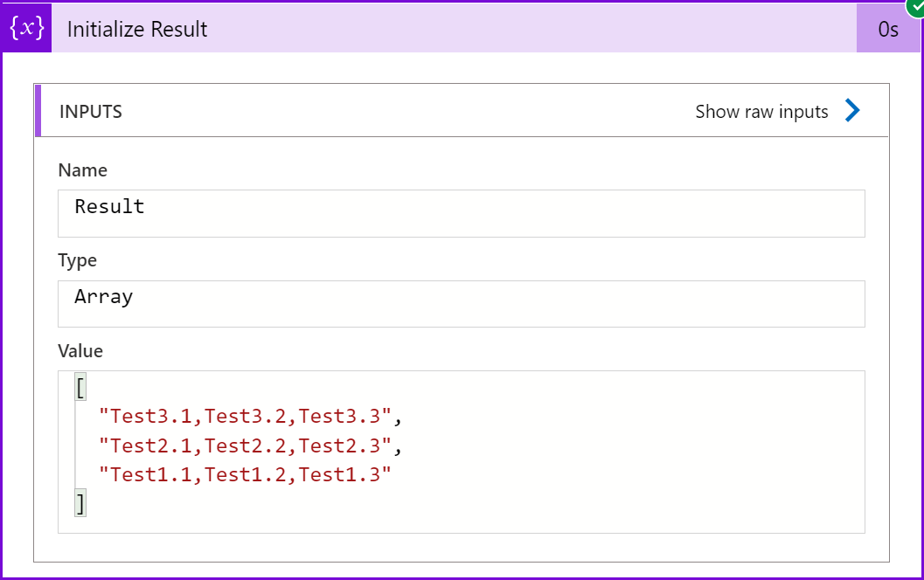Click into the Name field containing Result
Image resolution: width=924 pixels, height=580 pixels.
pos(462,213)
